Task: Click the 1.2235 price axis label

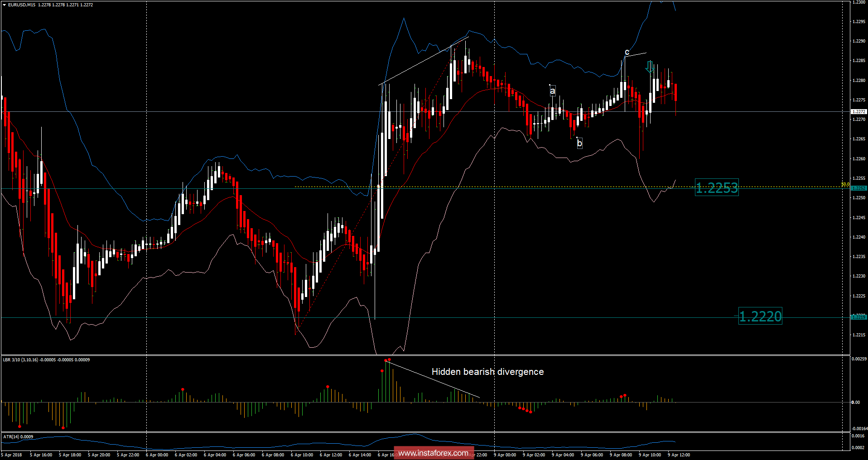Action: [859, 257]
